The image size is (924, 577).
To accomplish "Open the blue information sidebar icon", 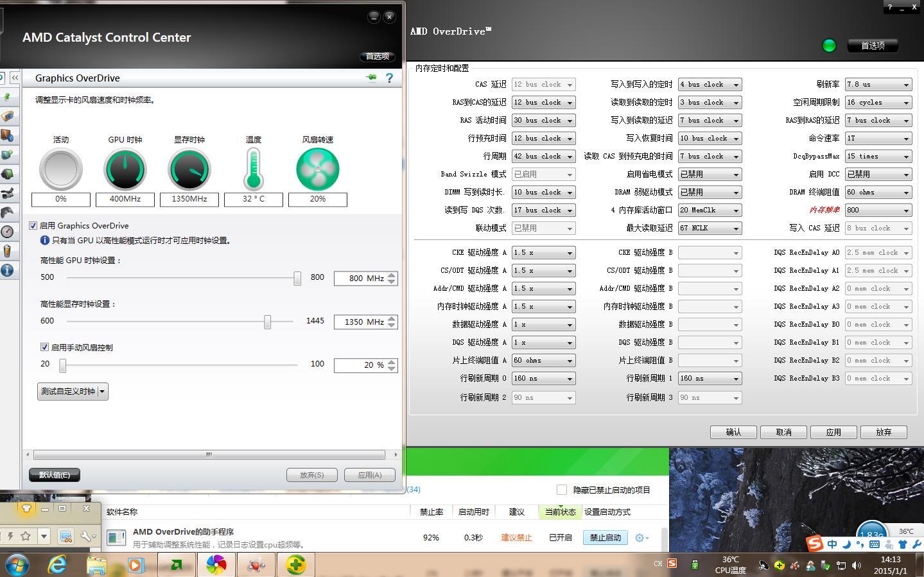I will 7,270.
